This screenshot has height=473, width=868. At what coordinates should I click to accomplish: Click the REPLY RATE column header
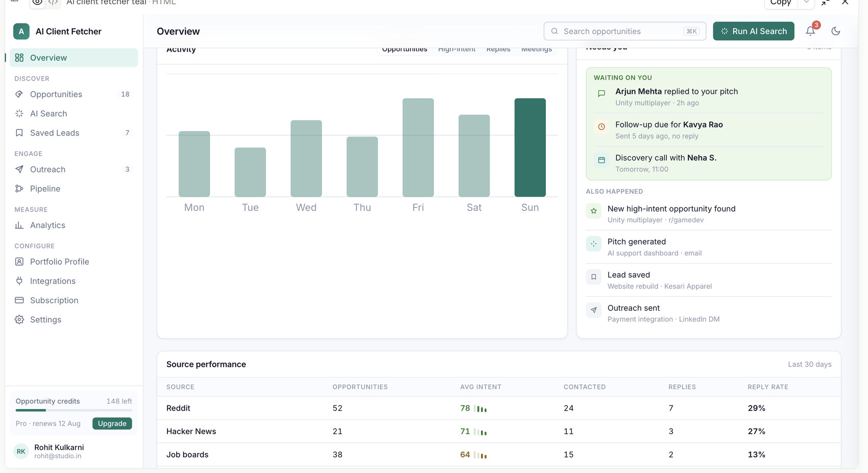point(768,387)
